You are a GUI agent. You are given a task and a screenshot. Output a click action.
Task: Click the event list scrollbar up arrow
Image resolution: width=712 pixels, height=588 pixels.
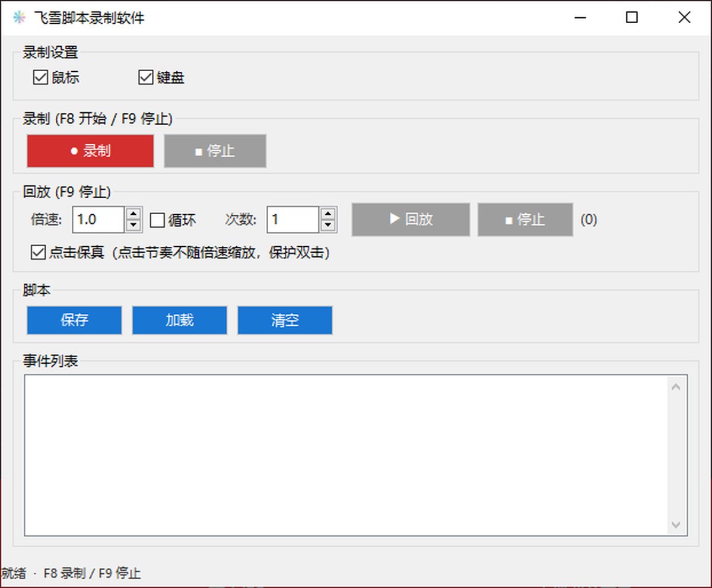coord(676,387)
